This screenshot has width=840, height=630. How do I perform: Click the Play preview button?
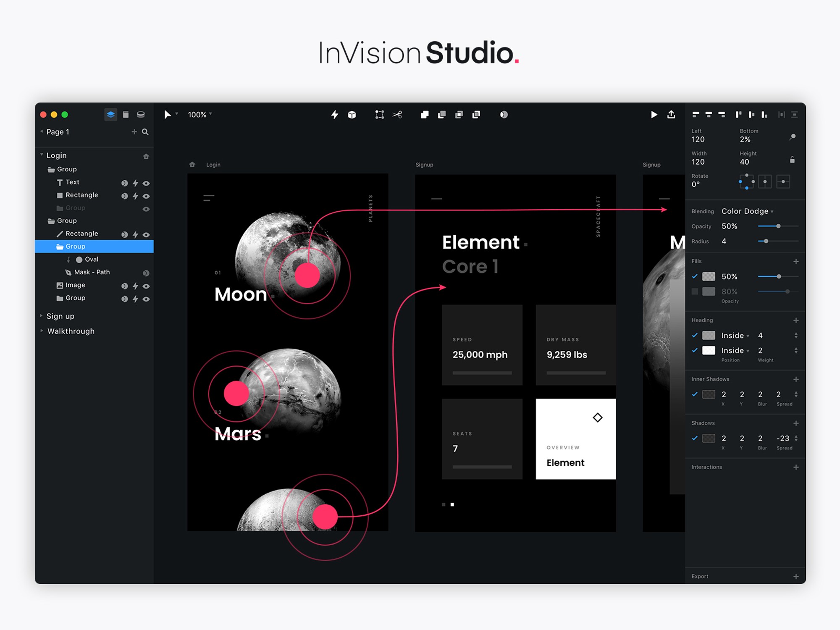pyautogui.click(x=654, y=115)
